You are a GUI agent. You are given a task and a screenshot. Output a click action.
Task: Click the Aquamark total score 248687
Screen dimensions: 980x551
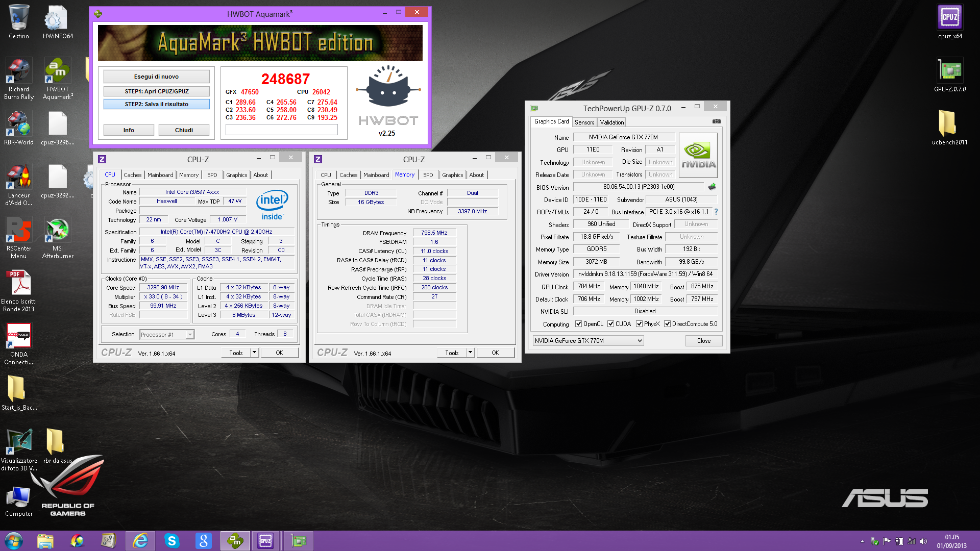point(285,79)
